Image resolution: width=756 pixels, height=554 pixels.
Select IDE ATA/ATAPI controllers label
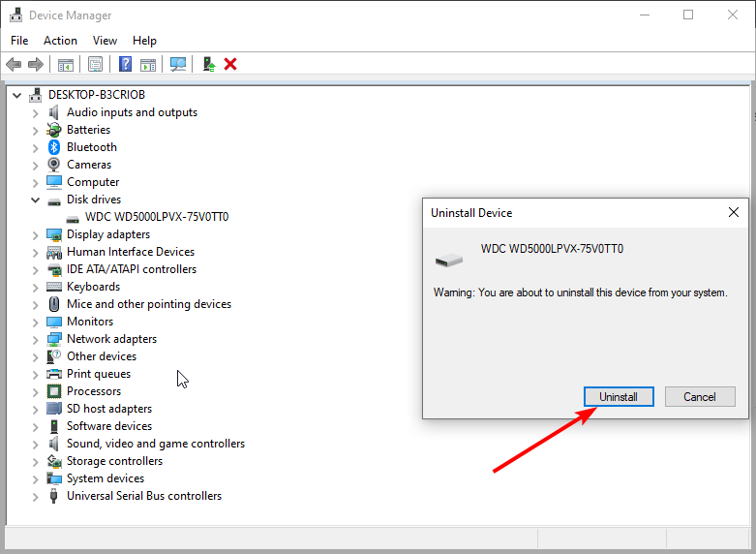pos(132,269)
